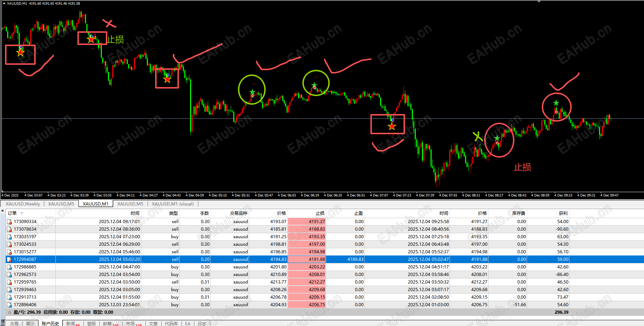Click the take-profit value 4189.83
Viewport: 644px width, 326px height.
pyautogui.click(x=355, y=259)
